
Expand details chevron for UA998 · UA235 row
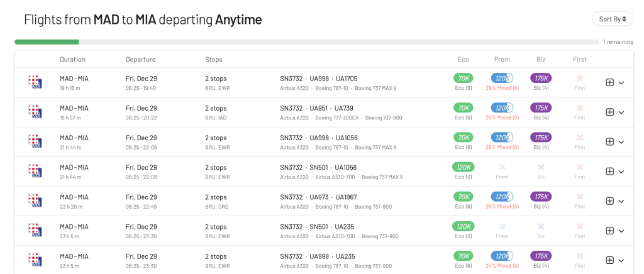[x=621, y=260]
